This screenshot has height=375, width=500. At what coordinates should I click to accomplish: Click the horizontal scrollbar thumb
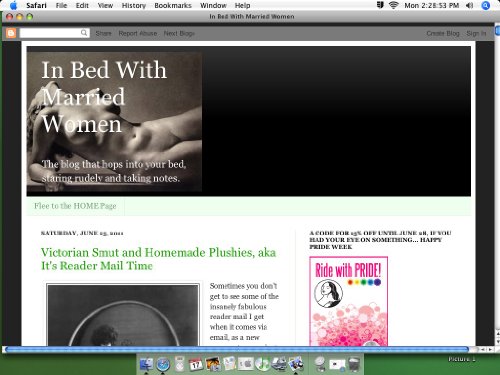click(237, 349)
